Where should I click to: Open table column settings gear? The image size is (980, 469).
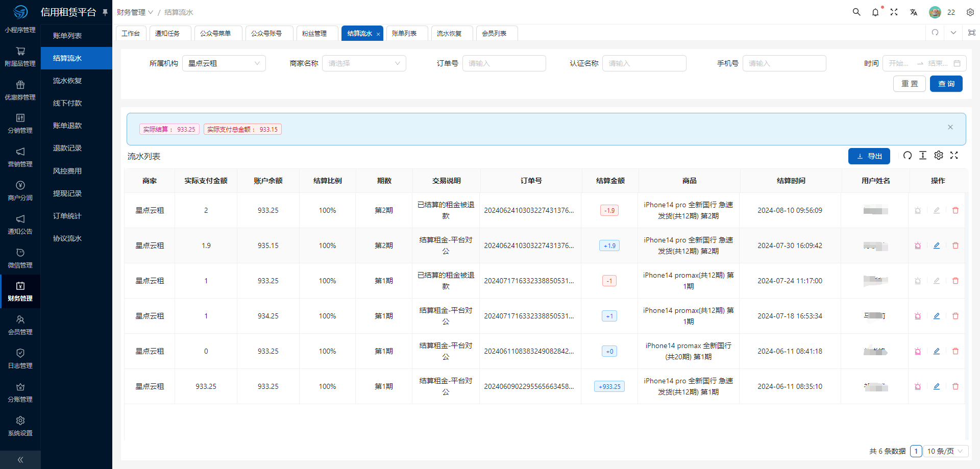(x=939, y=156)
